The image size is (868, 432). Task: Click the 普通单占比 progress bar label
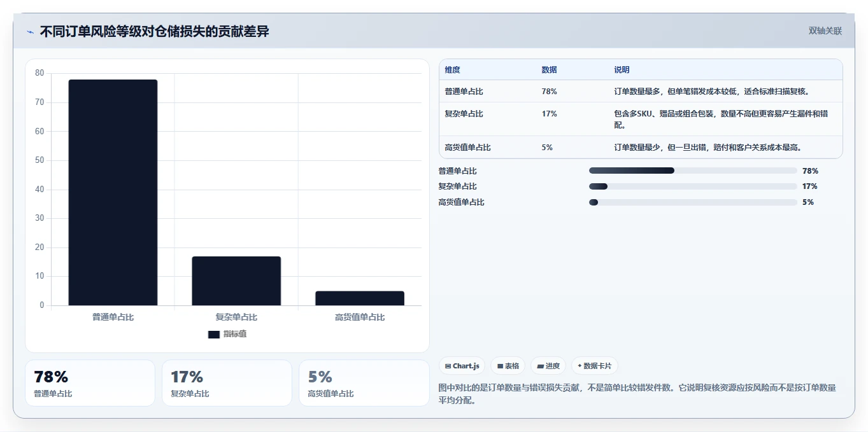coord(457,171)
